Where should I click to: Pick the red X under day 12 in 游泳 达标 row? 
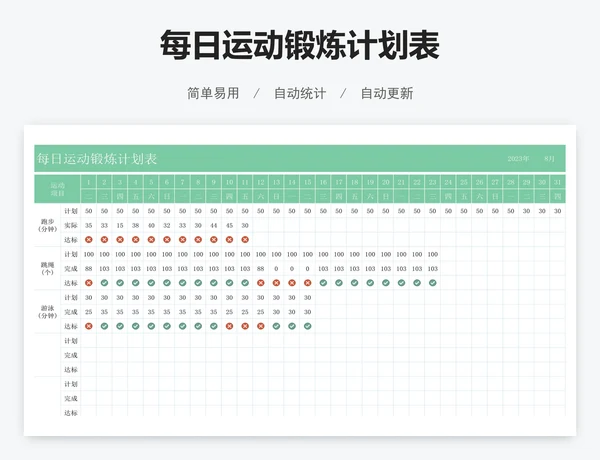(x=261, y=326)
